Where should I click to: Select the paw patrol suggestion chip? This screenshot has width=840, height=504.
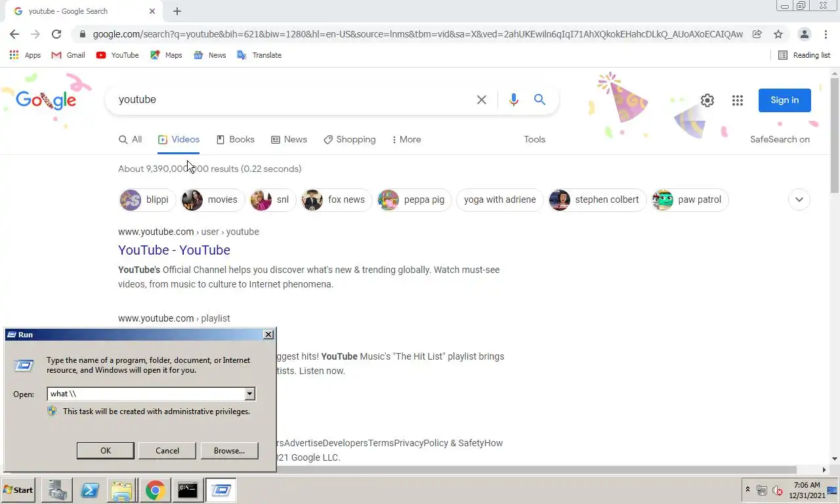click(690, 199)
